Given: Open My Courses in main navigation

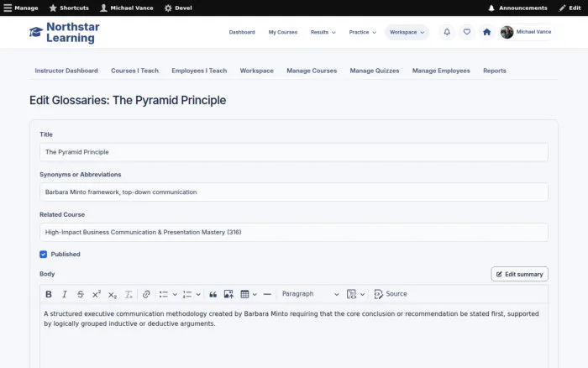Looking at the screenshot, I should [283, 32].
